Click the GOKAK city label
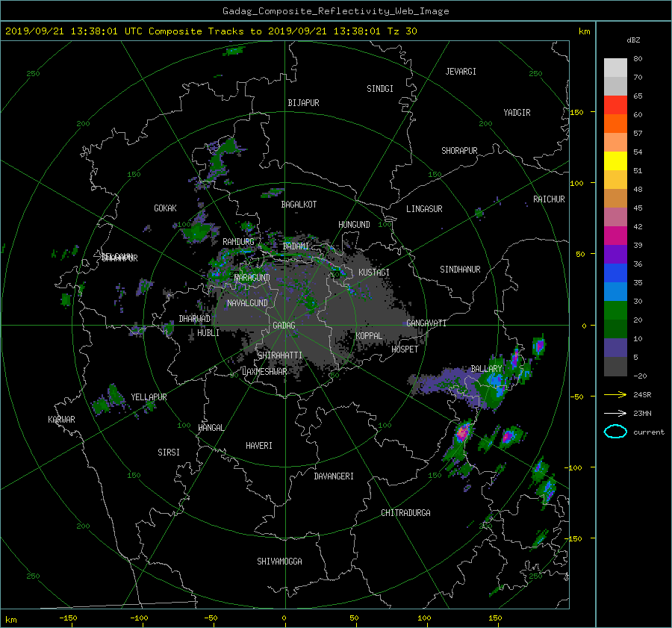The width and height of the screenshot is (672, 628). [166, 208]
